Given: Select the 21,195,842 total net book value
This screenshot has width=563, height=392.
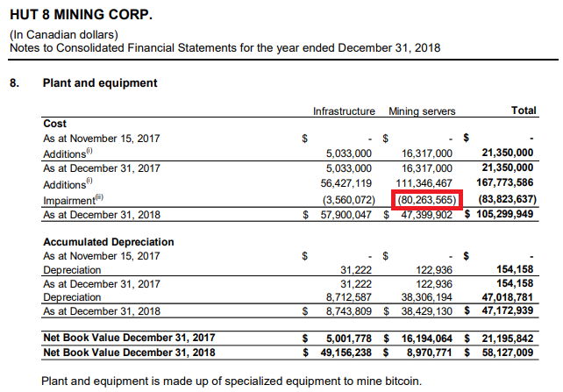Looking at the screenshot, I should (x=508, y=339).
